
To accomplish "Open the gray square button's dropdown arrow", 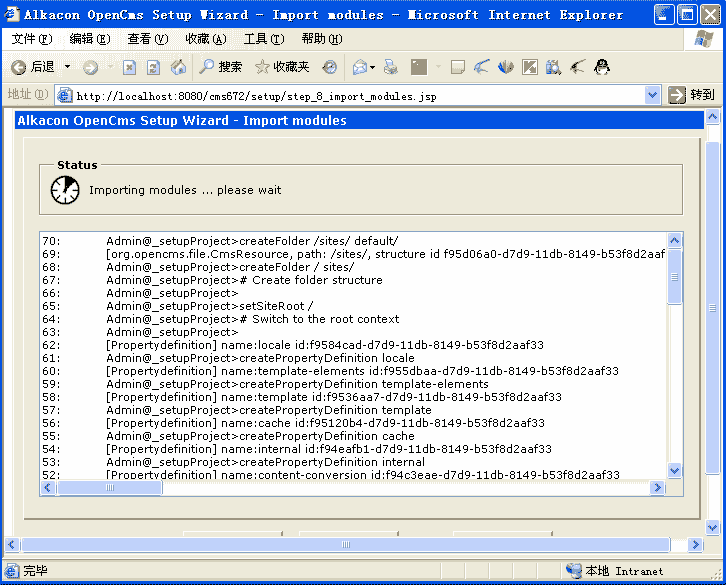I will pos(438,68).
